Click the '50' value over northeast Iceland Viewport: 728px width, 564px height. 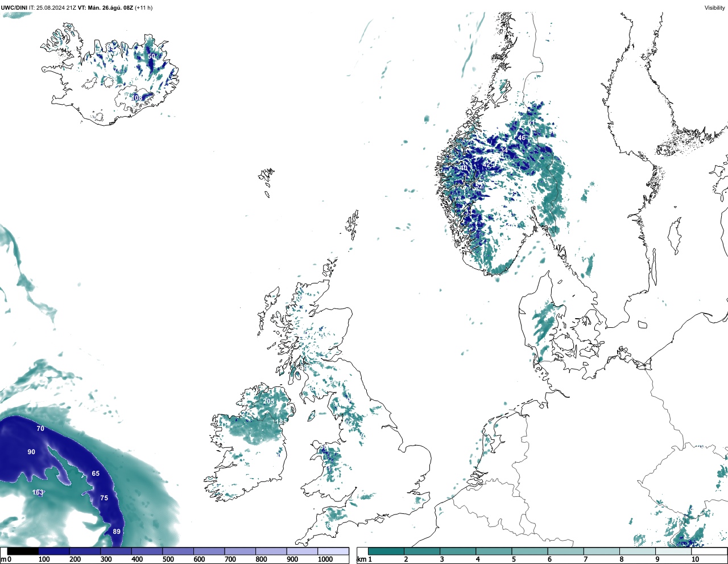(x=151, y=56)
